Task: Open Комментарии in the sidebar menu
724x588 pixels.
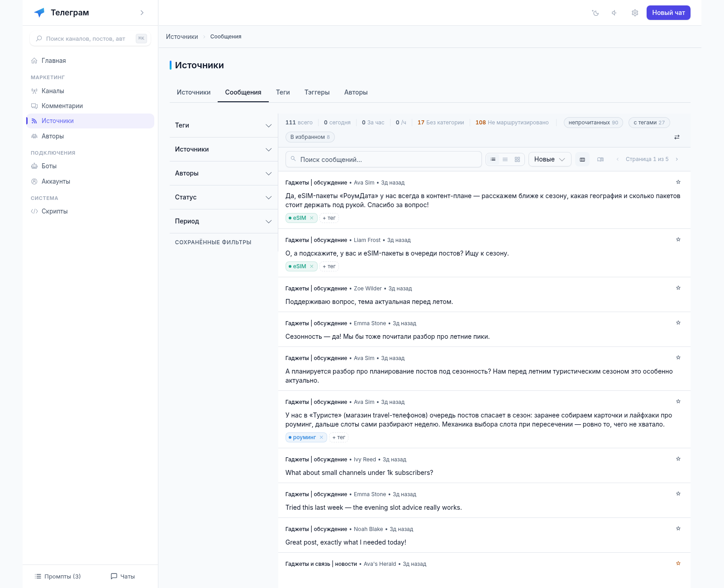Action: (90, 106)
